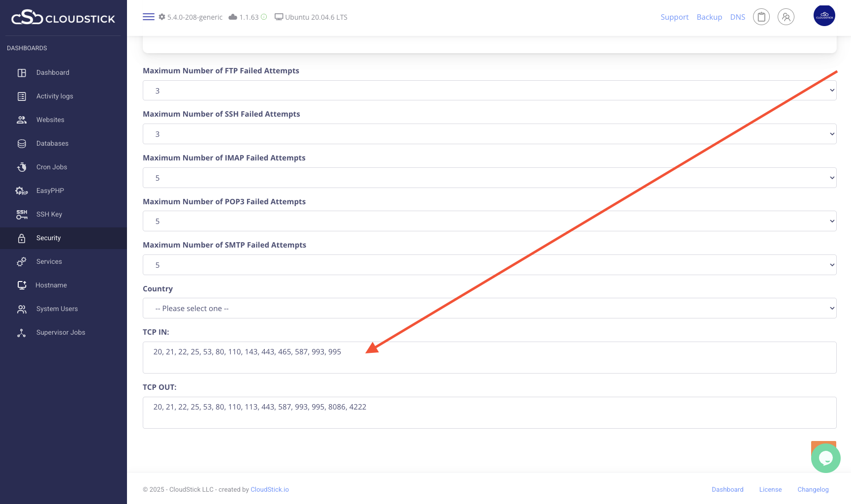Click into the TCP OUT ports field

[489, 412]
